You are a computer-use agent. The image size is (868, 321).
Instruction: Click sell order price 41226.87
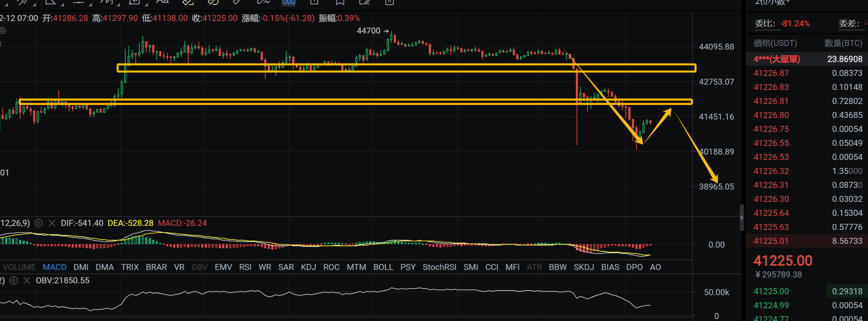[x=771, y=73]
